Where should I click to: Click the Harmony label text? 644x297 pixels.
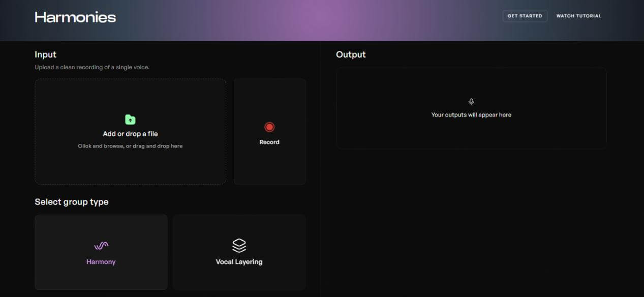(101, 262)
